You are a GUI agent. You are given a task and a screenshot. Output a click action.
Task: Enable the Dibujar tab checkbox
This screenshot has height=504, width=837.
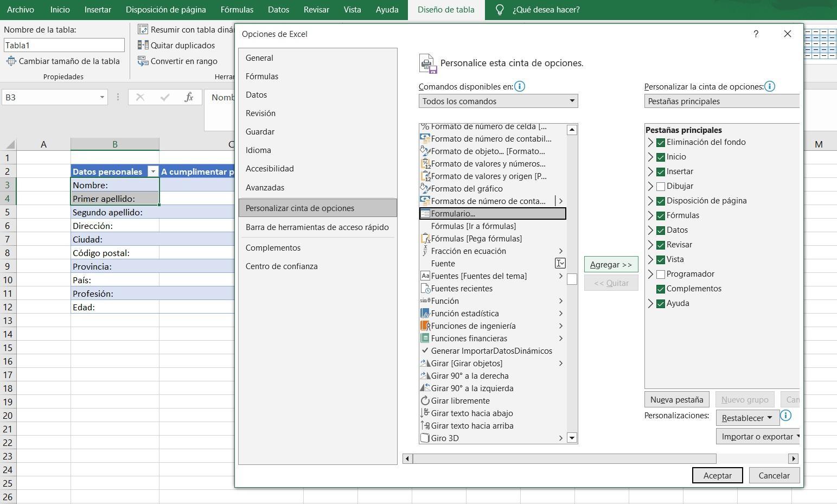coord(660,186)
